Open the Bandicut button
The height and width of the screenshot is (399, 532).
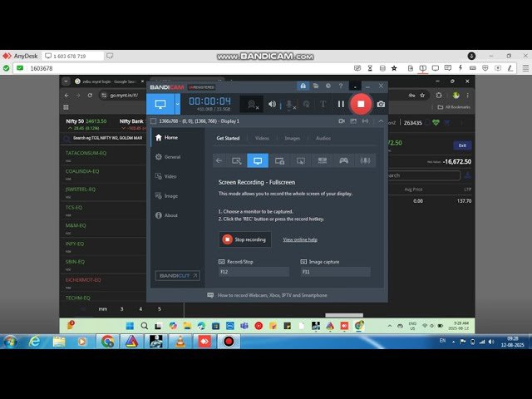tap(177, 275)
